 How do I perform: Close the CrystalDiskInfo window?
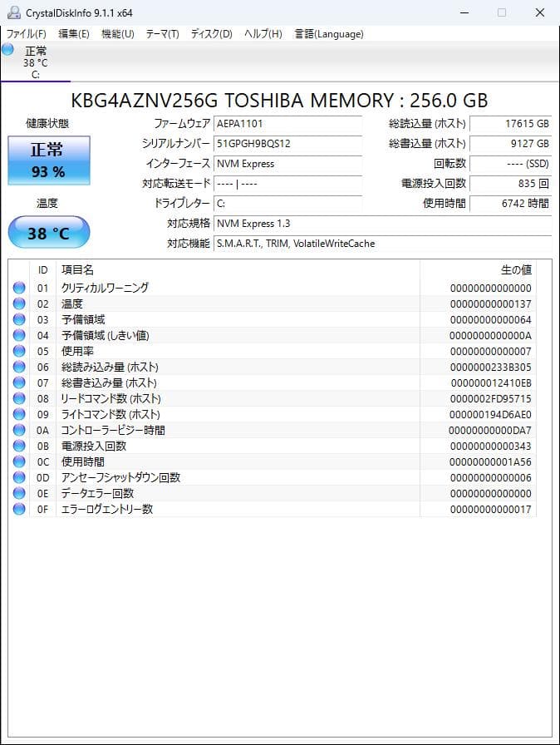tap(539, 12)
